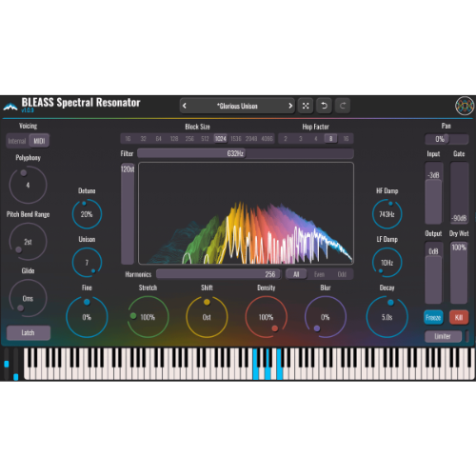The image size is (476, 476).
Task: Select Odd harmonics mode
Action: pyautogui.click(x=342, y=274)
